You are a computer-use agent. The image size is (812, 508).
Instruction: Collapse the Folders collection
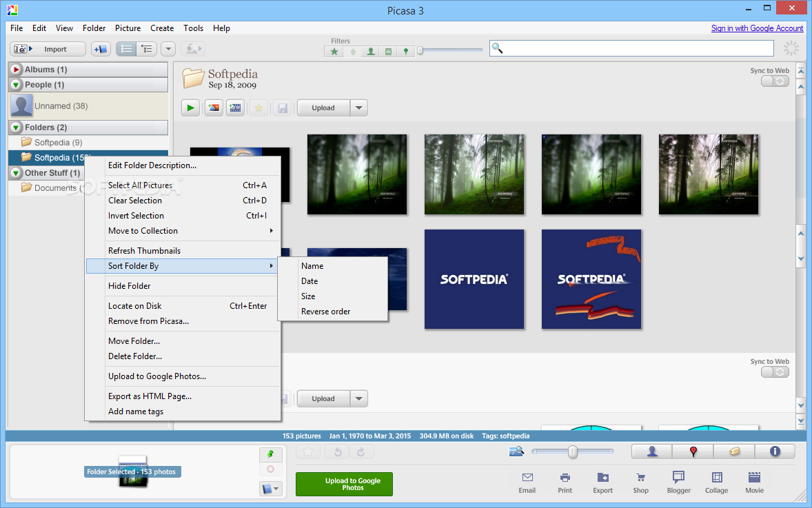tap(16, 128)
